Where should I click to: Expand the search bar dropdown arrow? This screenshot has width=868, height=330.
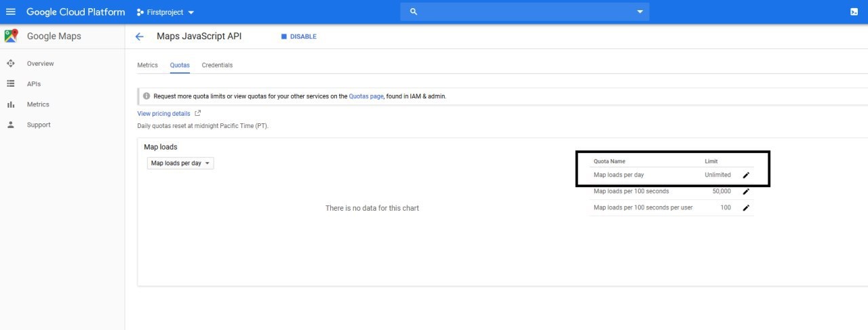click(x=639, y=12)
